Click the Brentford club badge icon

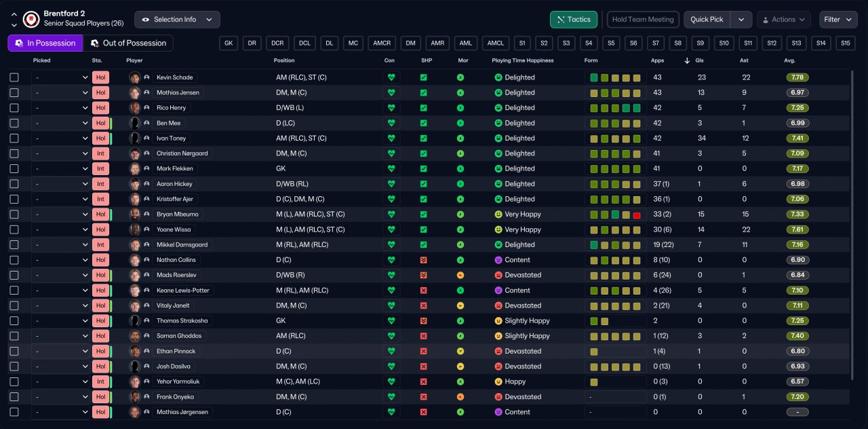pos(31,19)
